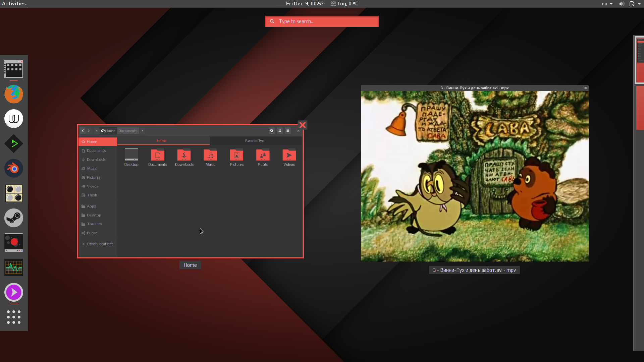Open the ru keyboard layout dropdown
This screenshot has height=362, width=644.
pyautogui.click(x=607, y=4)
